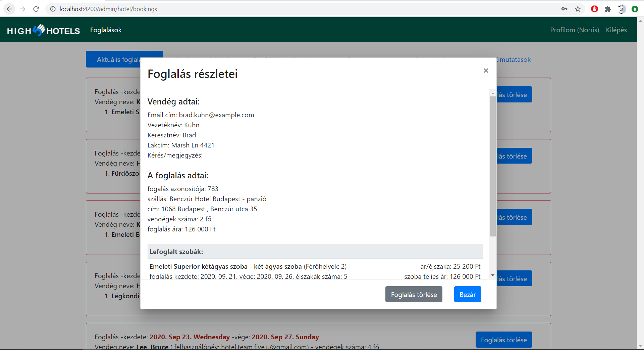Click 'Foglalás részletei' modal title
Viewport: 644px width, 350px height.
click(193, 74)
